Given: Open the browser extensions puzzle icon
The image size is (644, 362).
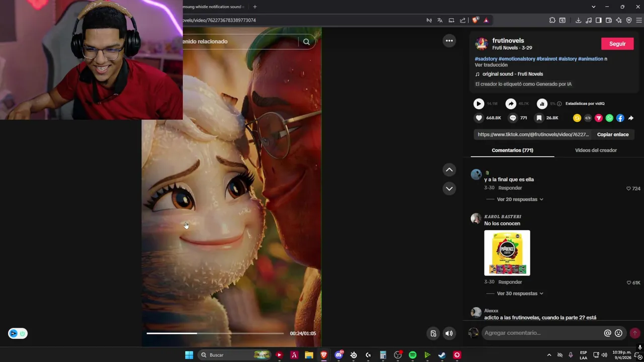Looking at the screenshot, I should (552, 20).
